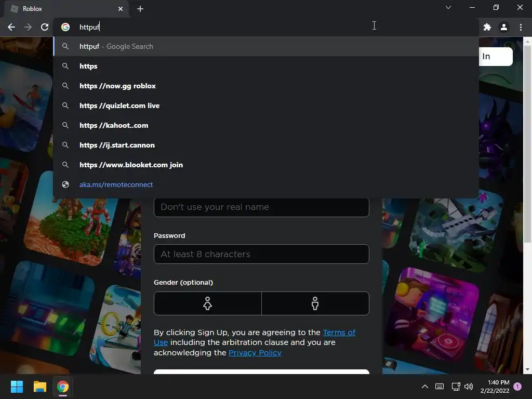Image resolution: width=532 pixels, height=399 pixels.
Task: Open the notification badge in the taskbar
Action: tap(518, 387)
